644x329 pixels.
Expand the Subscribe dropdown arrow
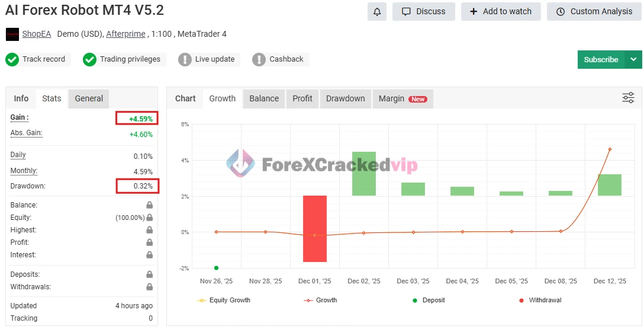click(633, 60)
